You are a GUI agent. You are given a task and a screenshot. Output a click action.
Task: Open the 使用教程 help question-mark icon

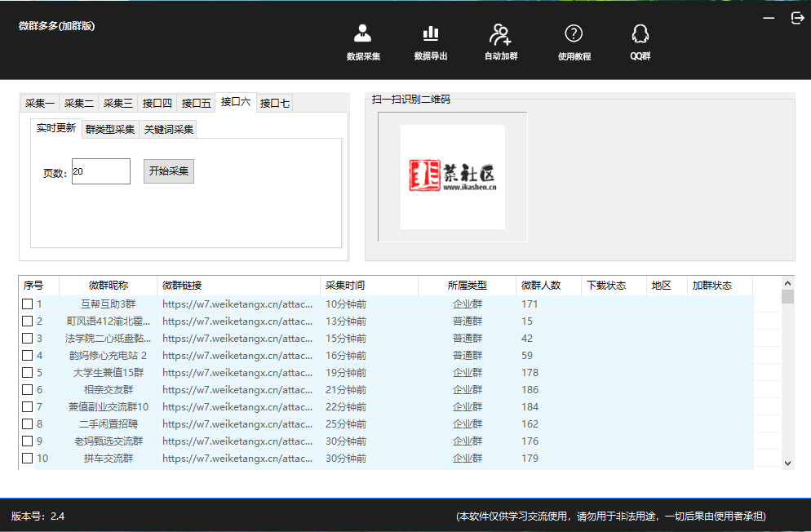[574, 34]
